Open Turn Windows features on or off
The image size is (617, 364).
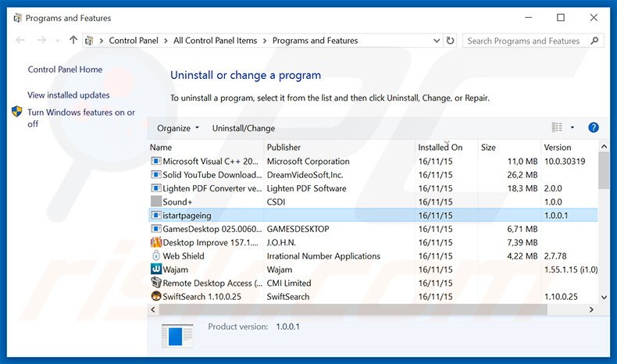tap(81, 118)
